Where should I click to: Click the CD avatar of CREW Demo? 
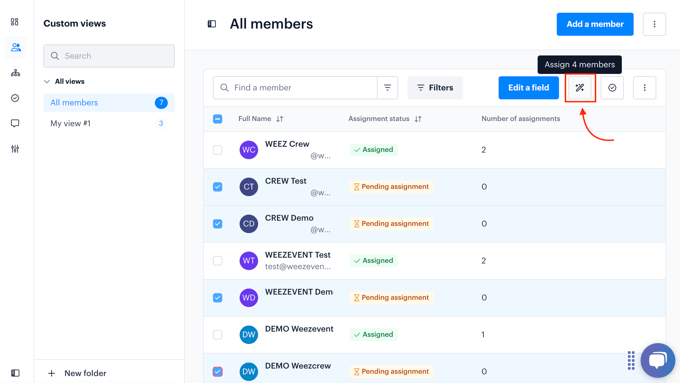[x=248, y=224]
